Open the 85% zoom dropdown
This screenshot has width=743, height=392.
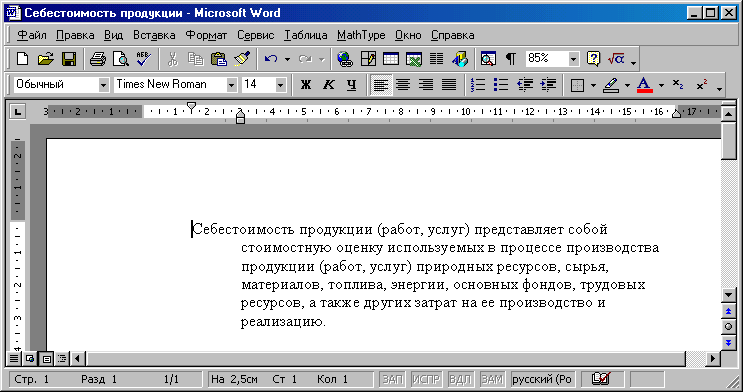pyautogui.click(x=573, y=59)
